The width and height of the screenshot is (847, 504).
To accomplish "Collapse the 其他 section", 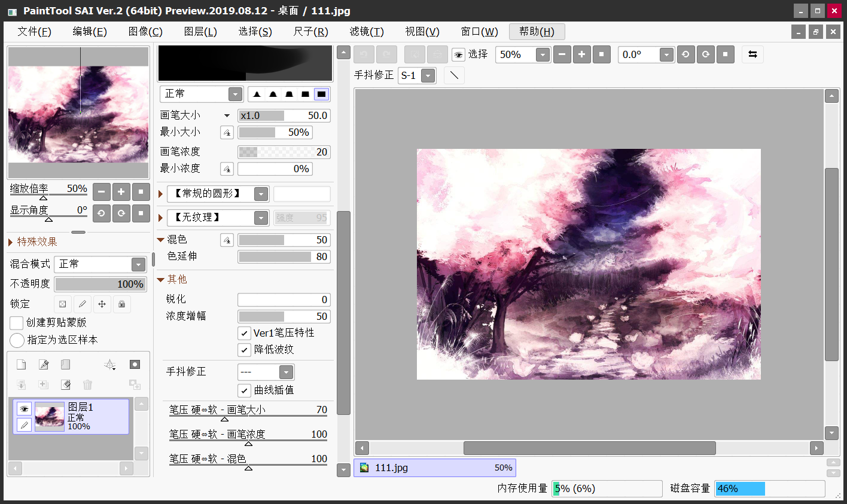I will 160,280.
